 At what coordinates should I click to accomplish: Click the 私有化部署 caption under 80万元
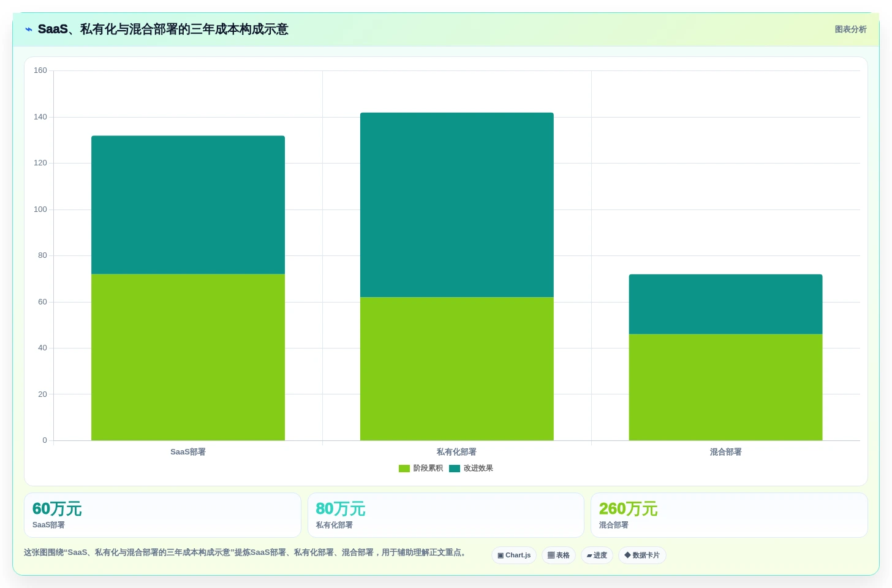(334, 525)
